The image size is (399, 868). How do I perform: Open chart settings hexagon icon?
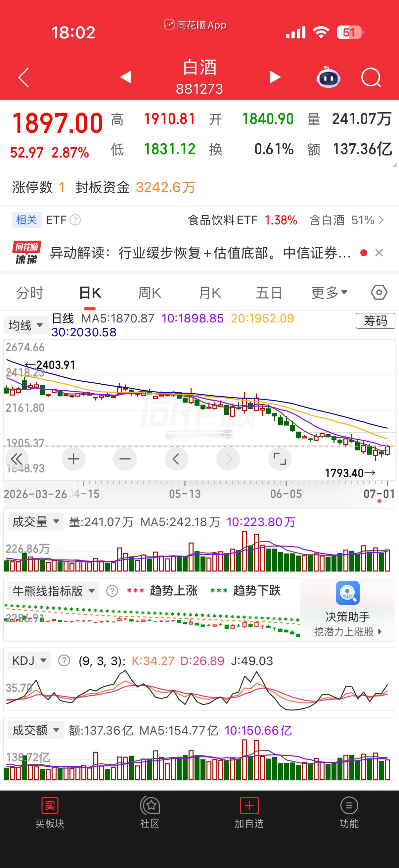tap(379, 292)
